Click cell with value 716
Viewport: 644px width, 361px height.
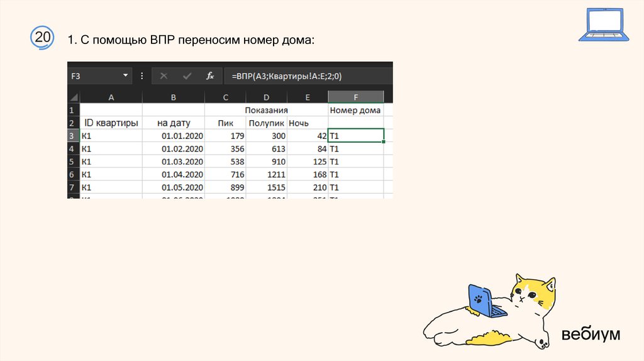[x=226, y=174]
